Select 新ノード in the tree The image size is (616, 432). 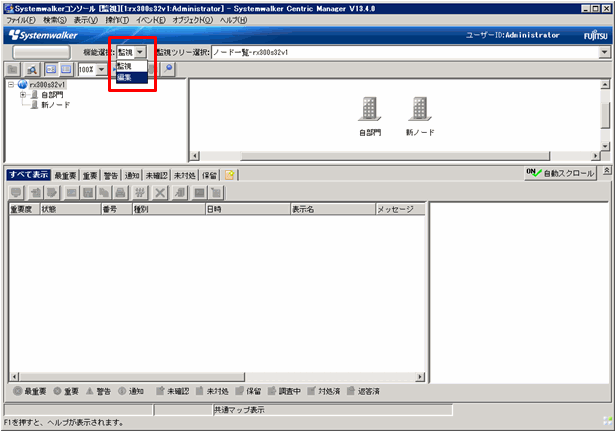tap(55, 105)
